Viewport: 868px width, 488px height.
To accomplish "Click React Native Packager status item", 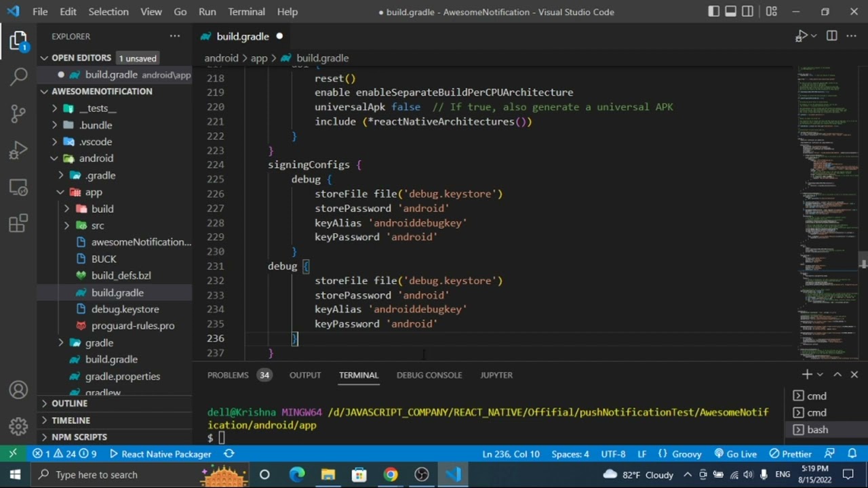I will point(160,453).
